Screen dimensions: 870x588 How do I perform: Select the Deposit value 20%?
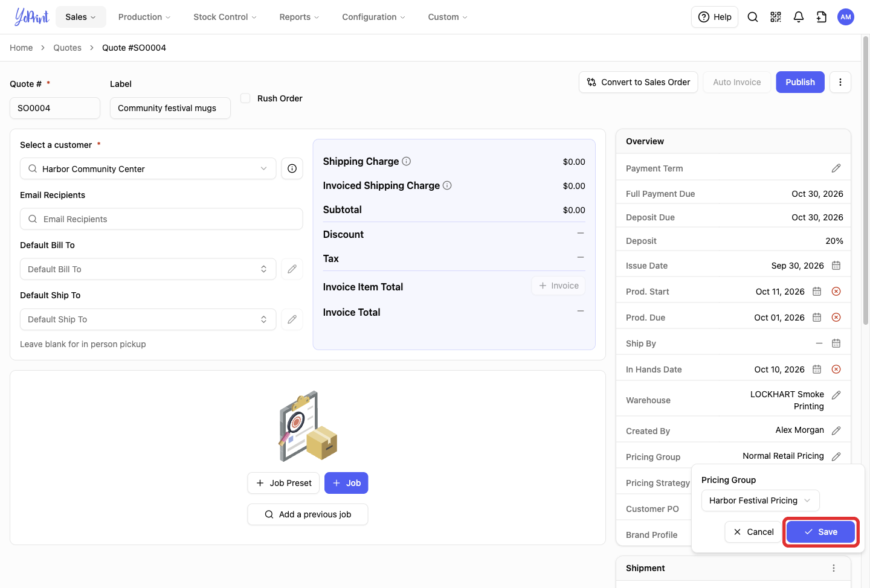(834, 241)
